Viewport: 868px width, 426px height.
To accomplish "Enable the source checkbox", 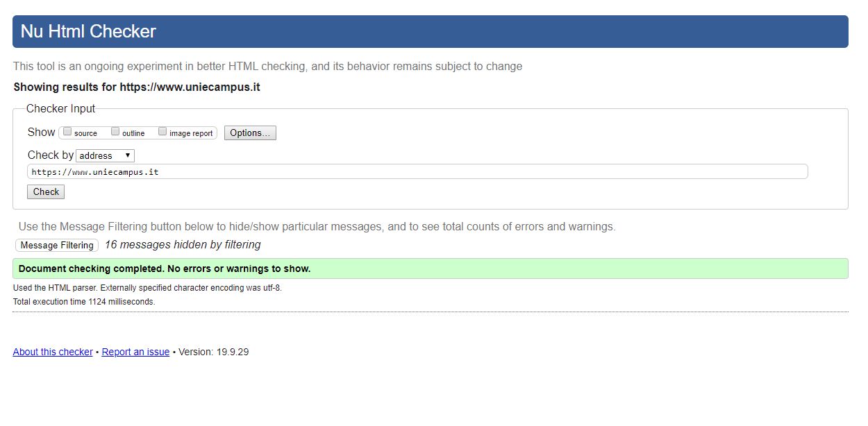I will click(x=67, y=131).
